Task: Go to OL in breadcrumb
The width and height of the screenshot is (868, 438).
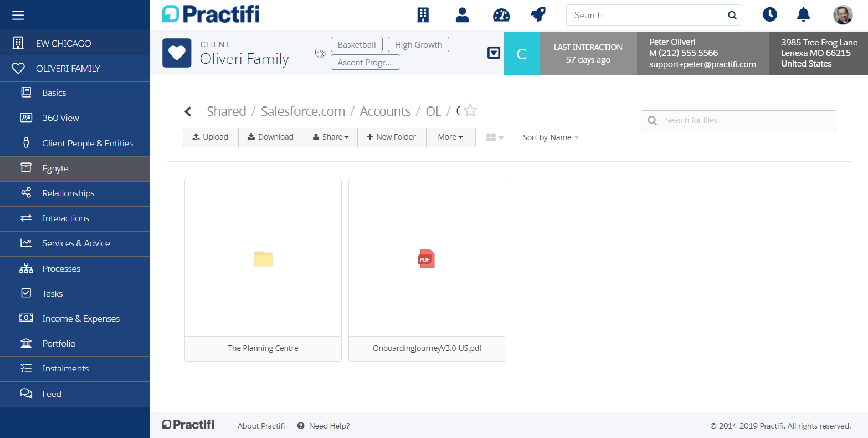Action: 433,111
